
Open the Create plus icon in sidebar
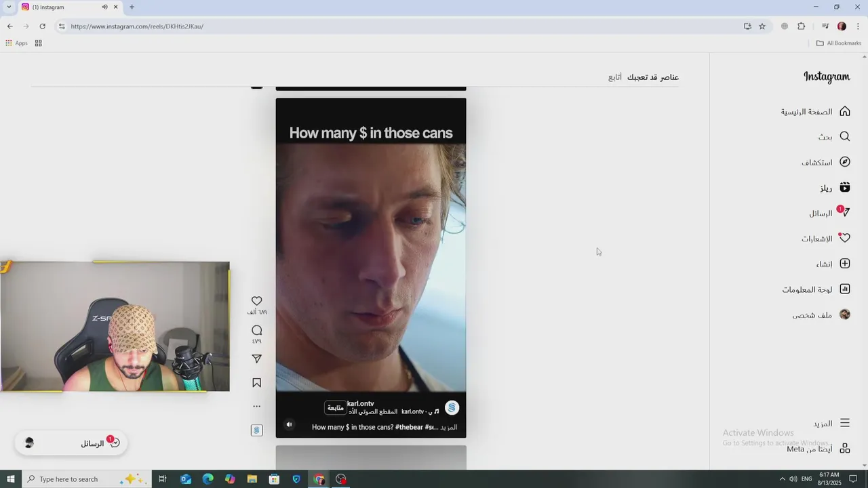845,264
